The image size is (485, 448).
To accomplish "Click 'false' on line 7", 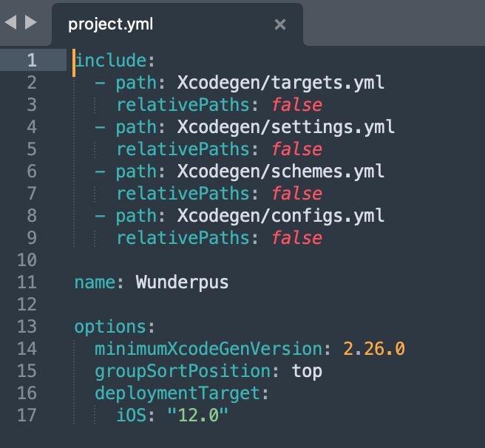I will click(x=297, y=194).
